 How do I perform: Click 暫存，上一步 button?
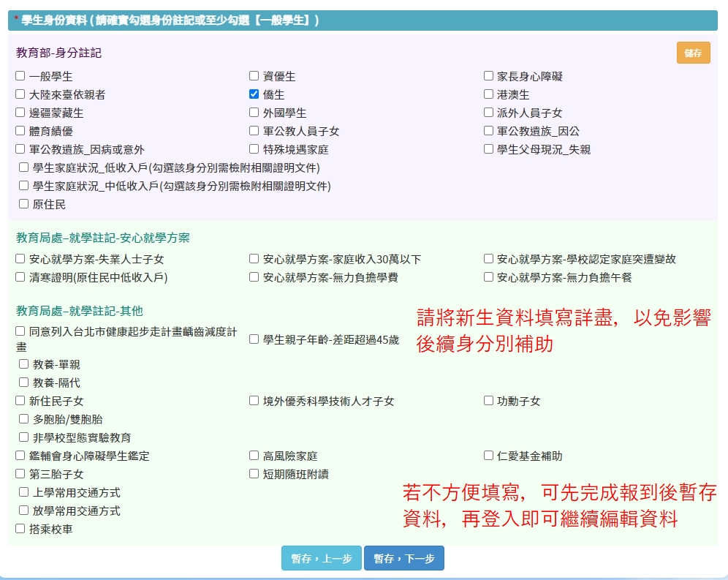[x=321, y=558]
